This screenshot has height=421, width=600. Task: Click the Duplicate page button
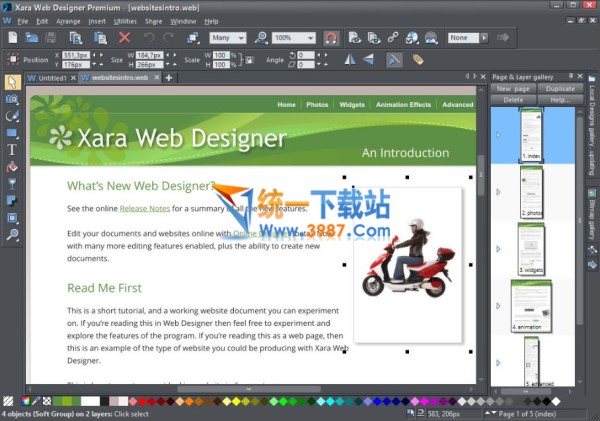[560, 88]
